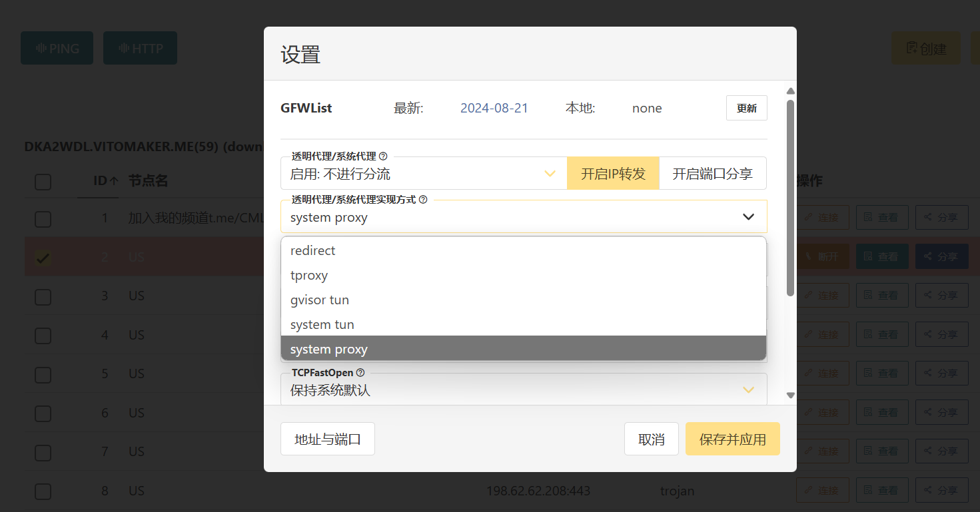Click 查看 for node ID 5
The image size is (980, 512).
[x=882, y=373]
